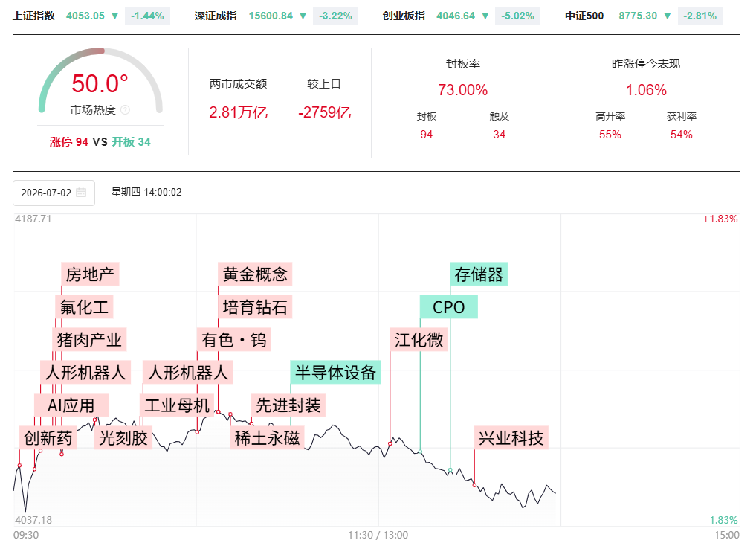Click the down arrow beside 中证500 value
This screenshot has height=546, width=756.
[x=668, y=16]
